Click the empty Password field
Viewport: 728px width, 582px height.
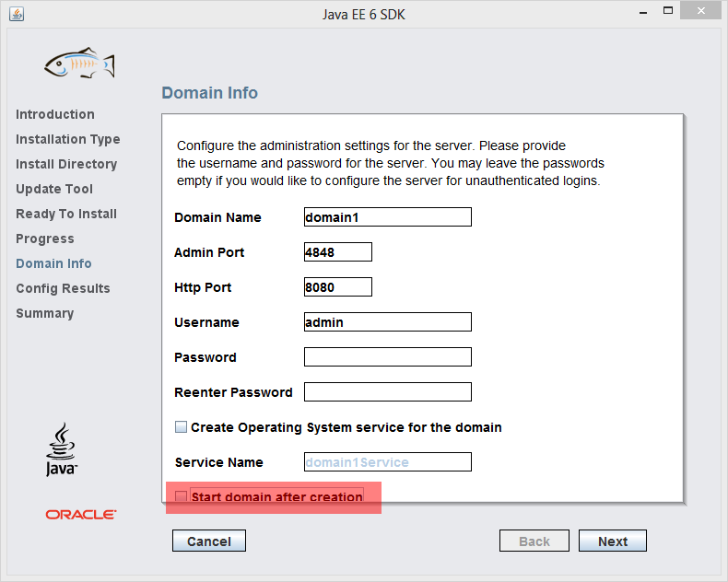(388, 357)
